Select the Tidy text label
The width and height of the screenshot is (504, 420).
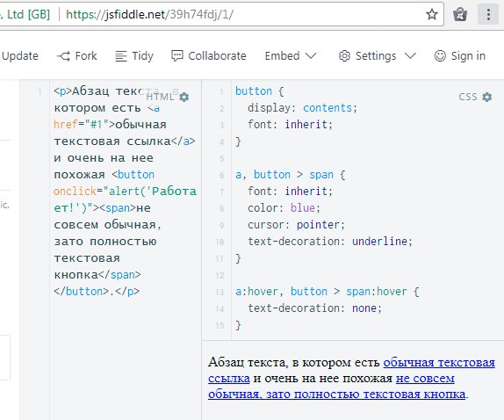[143, 56]
